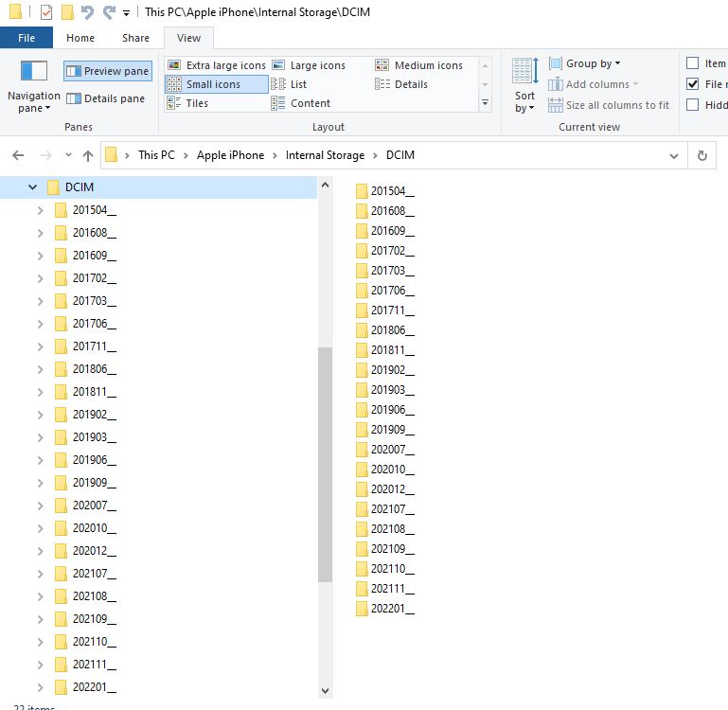Select folder 201909__ in file list
This screenshot has height=710, width=728.
tap(385, 430)
